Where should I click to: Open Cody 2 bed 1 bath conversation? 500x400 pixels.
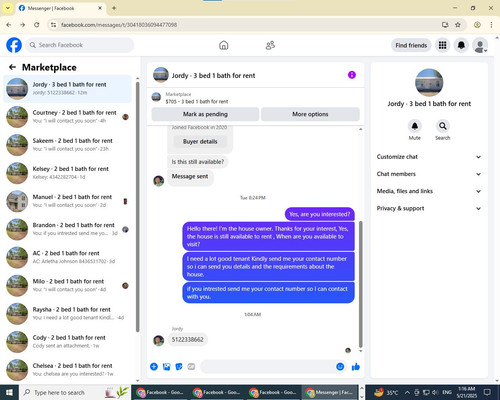pyautogui.click(x=67, y=342)
